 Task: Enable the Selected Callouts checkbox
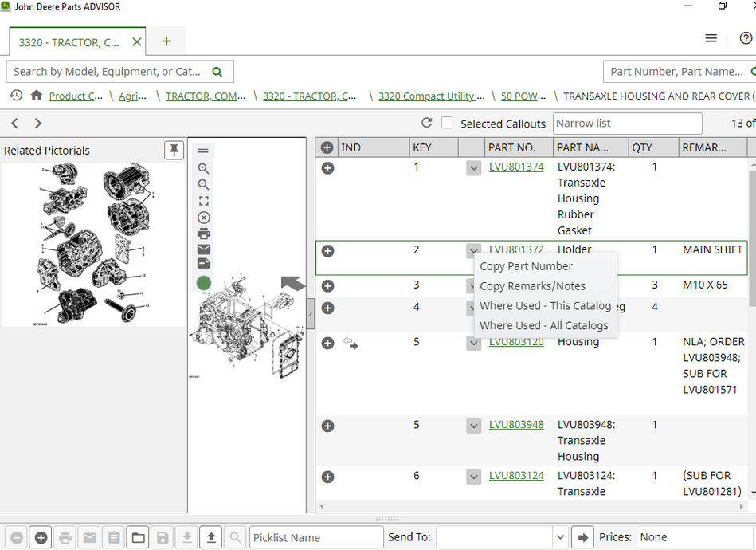[447, 123]
